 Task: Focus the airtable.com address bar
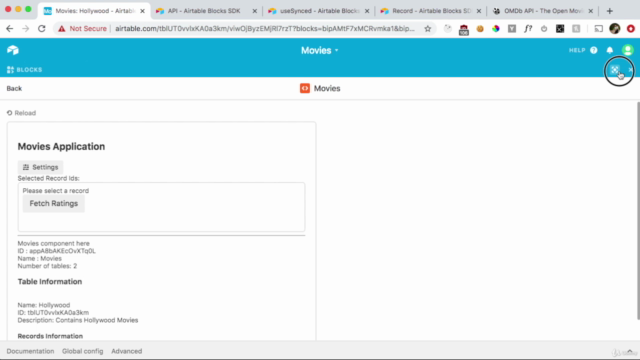pyautogui.click(x=264, y=29)
